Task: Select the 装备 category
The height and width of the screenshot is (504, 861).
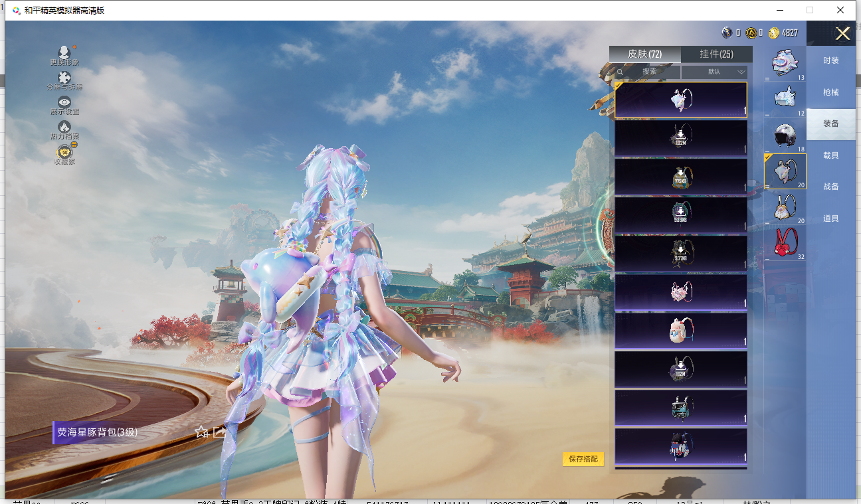Action: click(831, 124)
